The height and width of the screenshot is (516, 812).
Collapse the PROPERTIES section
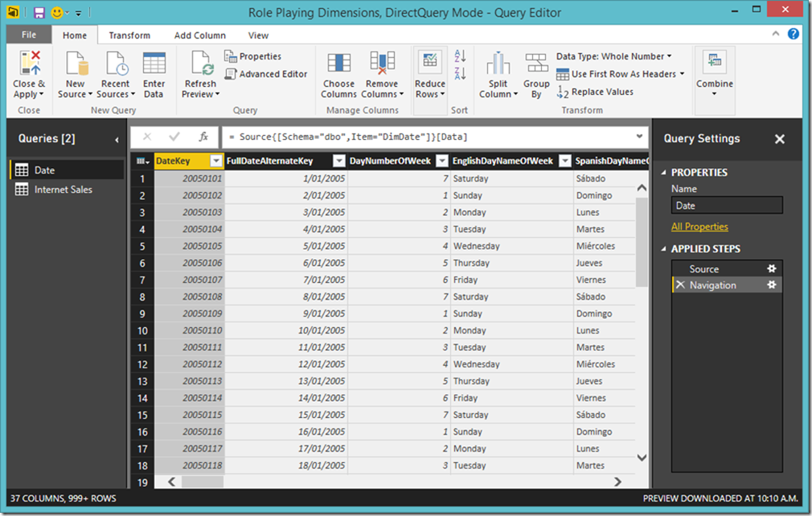tap(663, 172)
